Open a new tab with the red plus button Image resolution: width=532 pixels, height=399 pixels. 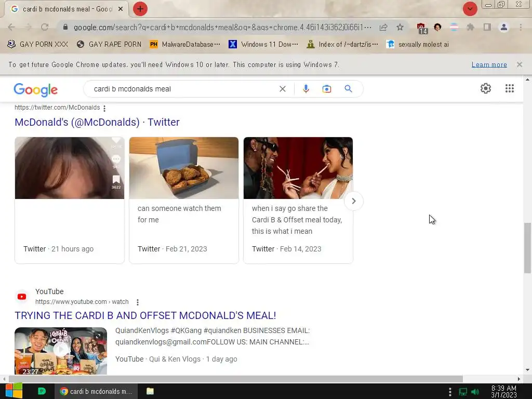click(140, 9)
